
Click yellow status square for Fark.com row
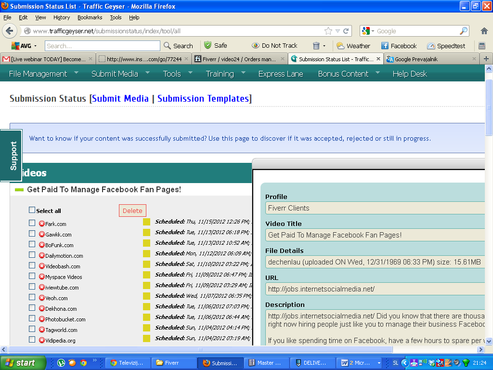[146, 222]
